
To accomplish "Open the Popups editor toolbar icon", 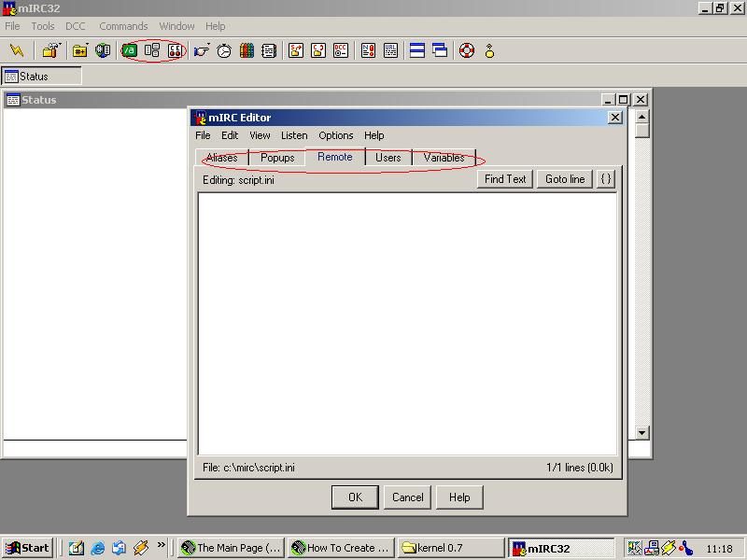I will (152, 50).
